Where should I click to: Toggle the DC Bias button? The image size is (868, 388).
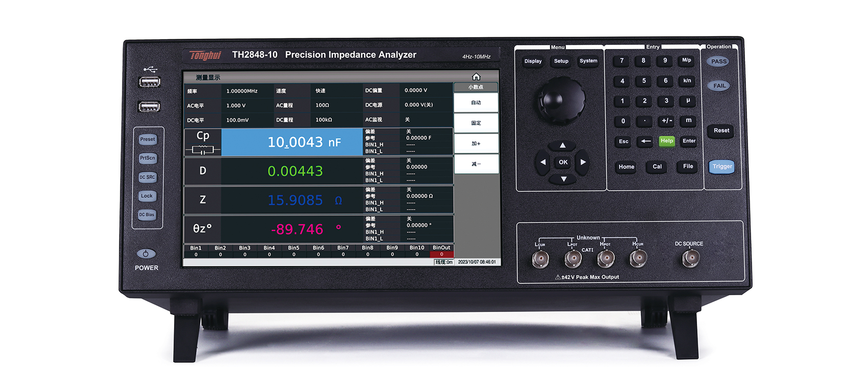[x=147, y=215]
